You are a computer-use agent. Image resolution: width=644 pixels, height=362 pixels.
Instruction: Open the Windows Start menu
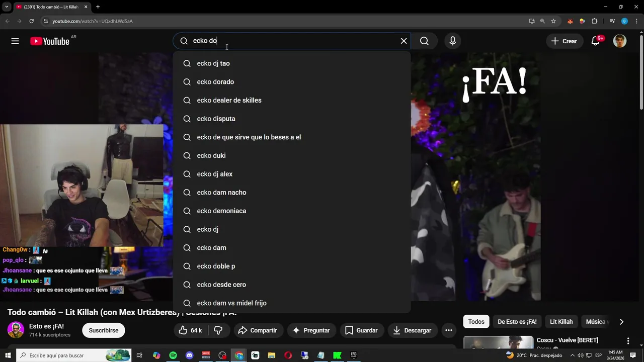click(8, 355)
